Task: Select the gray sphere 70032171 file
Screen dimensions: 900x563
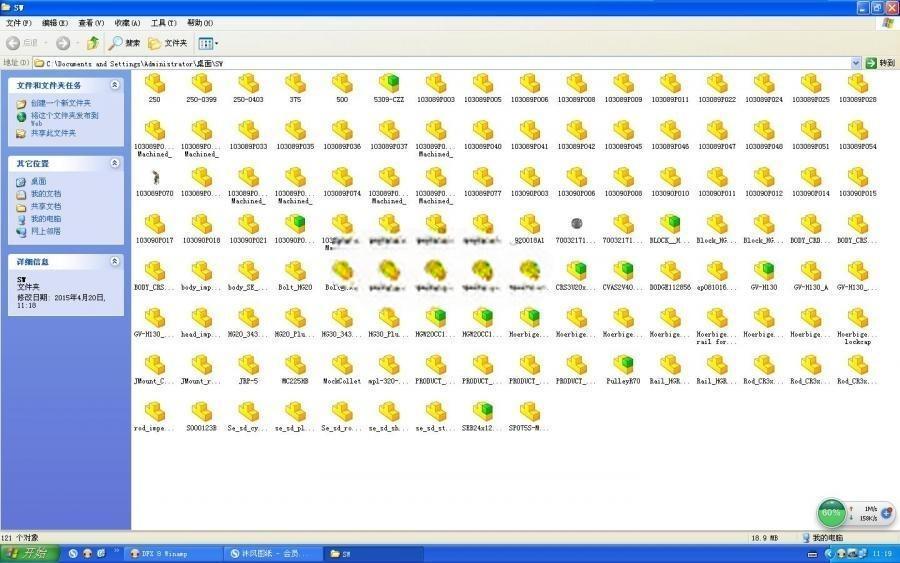Action: pyautogui.click(x=577, y=223)
